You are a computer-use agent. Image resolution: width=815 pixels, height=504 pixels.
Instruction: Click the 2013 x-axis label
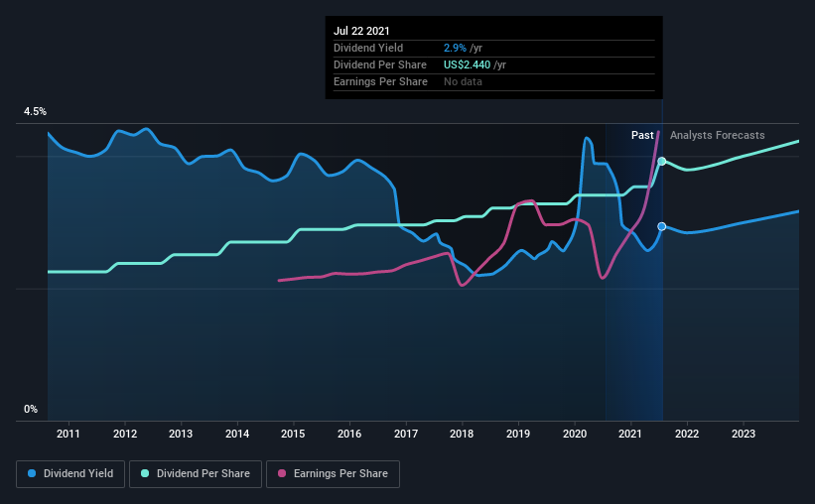(x=181, y=434)
